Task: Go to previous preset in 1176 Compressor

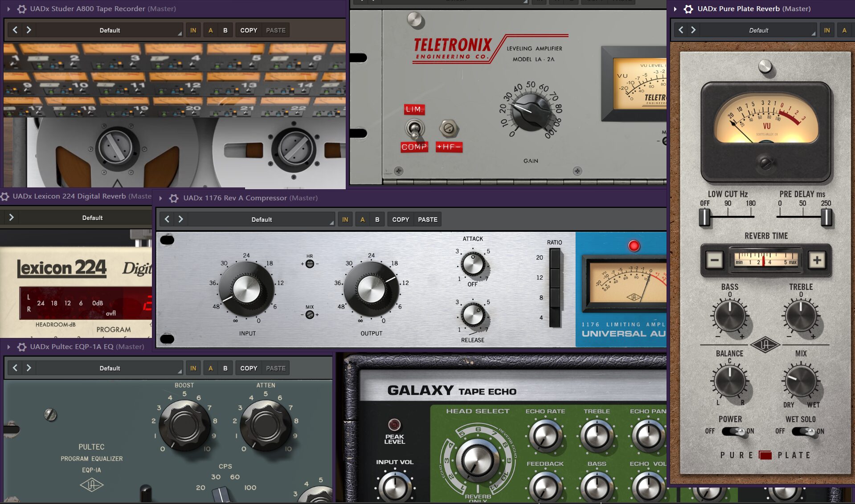Action: [167, 219]
